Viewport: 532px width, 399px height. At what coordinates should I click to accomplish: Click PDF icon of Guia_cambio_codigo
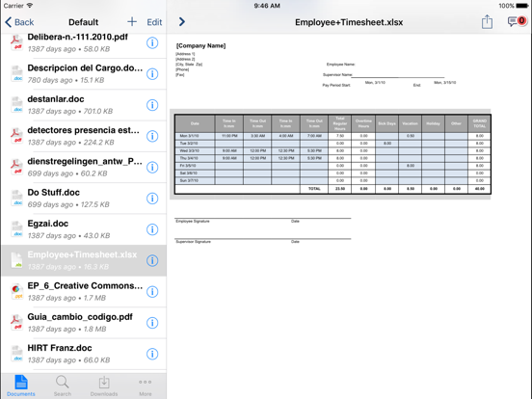(16, 323)
